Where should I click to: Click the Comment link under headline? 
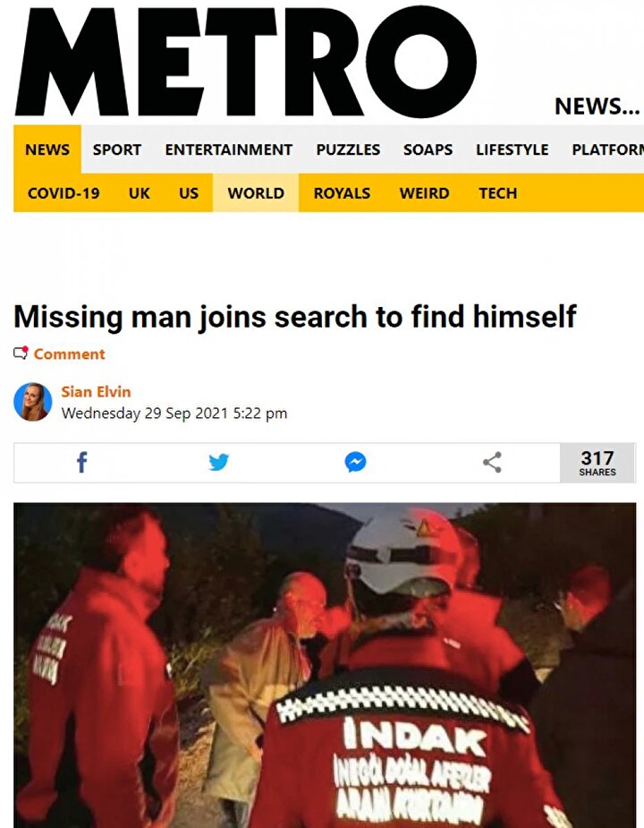tap(69, 354)
